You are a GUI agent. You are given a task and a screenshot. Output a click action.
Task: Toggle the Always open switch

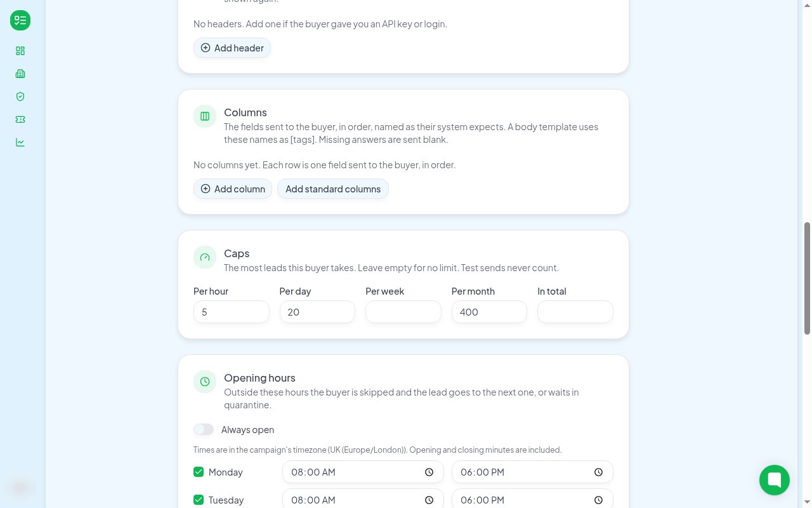[204, 429]
